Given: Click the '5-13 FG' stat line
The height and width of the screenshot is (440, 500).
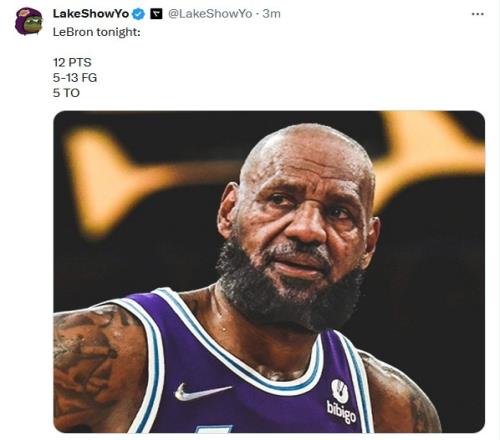Looking at the screenshot, I should [75, 78].
